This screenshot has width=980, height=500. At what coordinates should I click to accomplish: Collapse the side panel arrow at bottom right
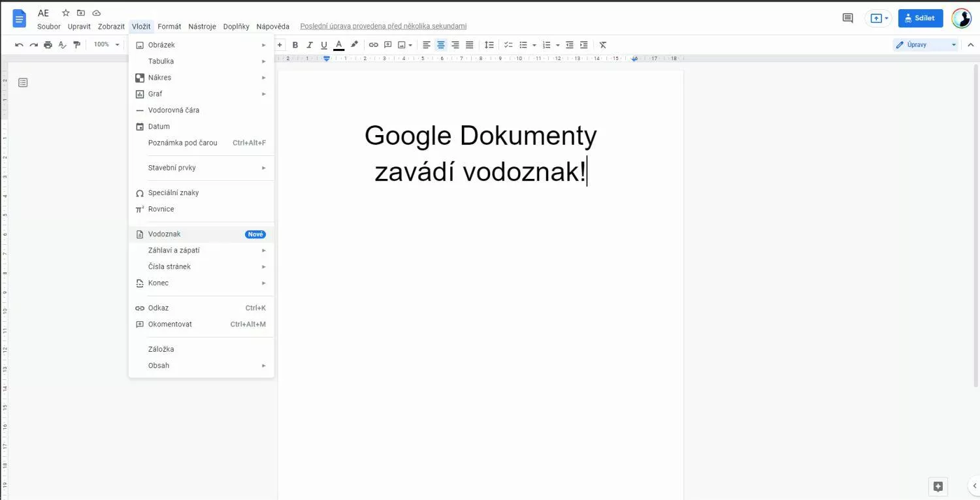pos(974,486)
